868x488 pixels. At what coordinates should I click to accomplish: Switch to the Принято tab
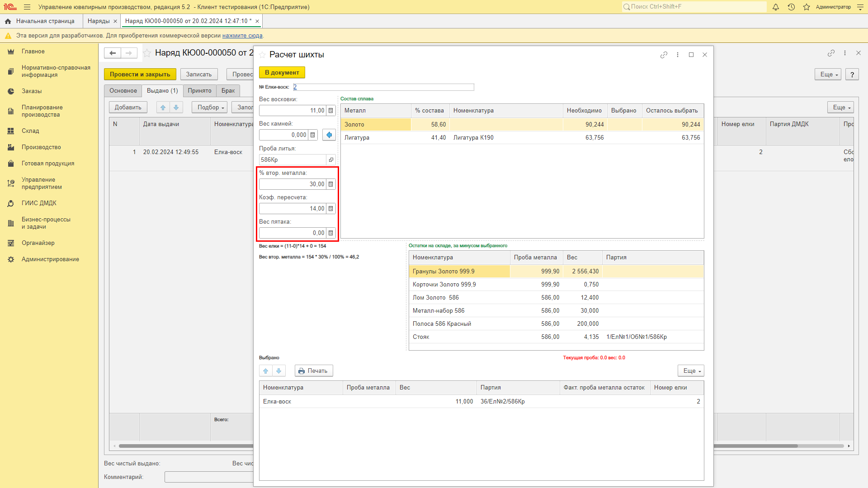point(199,91)
